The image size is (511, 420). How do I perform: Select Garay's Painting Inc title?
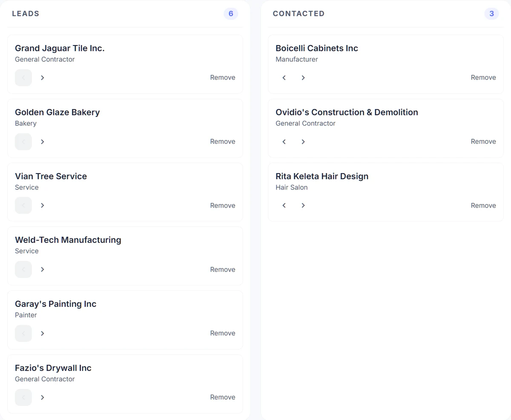point(55,304)
